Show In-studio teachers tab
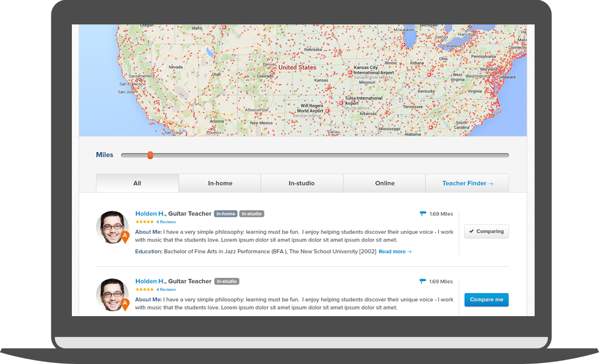The width and height of the screenshot is (599, 364). point(301,183)
